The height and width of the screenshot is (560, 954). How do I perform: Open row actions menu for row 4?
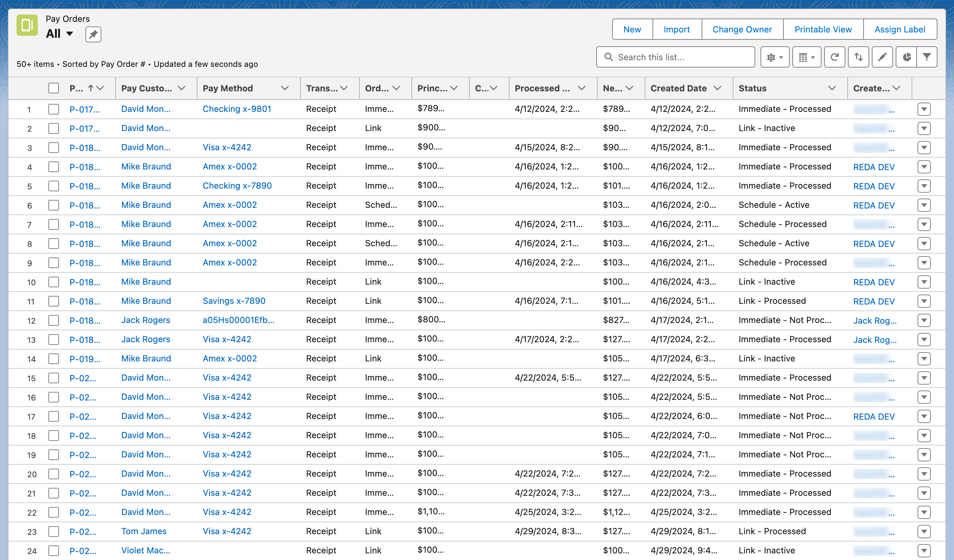click(x=924, y=167)
